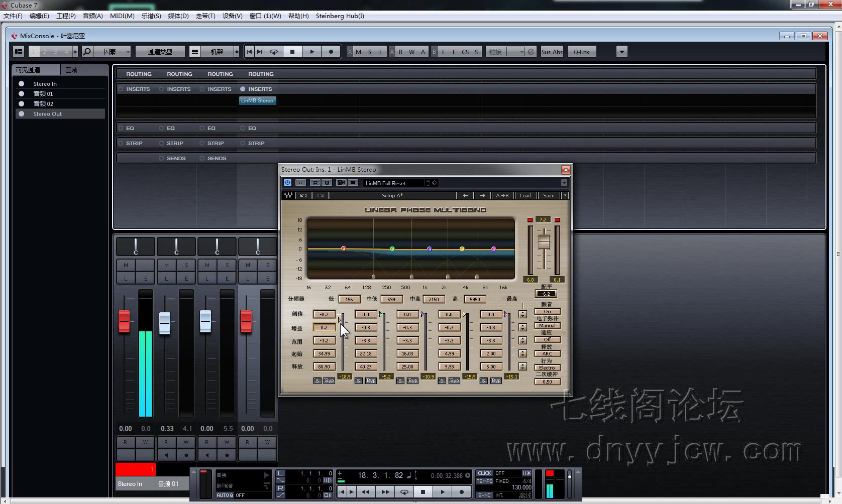This screenshot has height=504, width=842.
Task: Toggle the INSERTS bypass on Stereo Out channel
Action: [x=243, y=89]
